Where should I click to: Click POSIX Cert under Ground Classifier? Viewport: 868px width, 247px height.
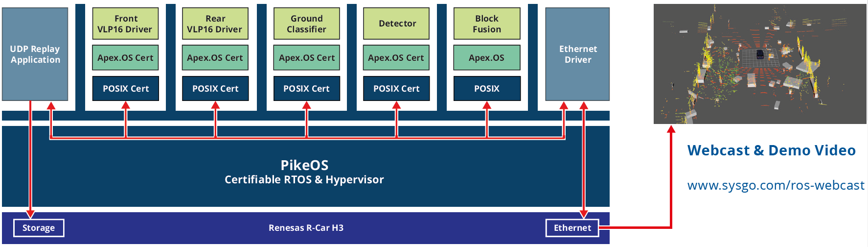[x=307, y=88]
